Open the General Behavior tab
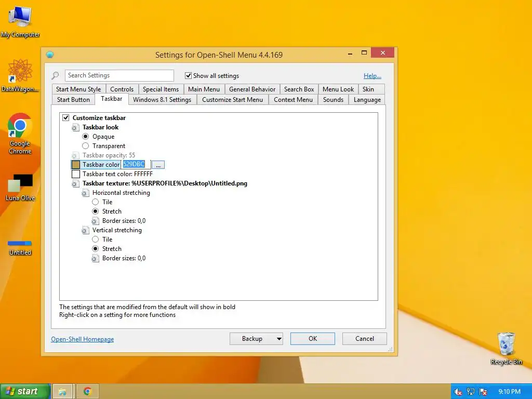This screenshot has width=532, height=399. 252,89
